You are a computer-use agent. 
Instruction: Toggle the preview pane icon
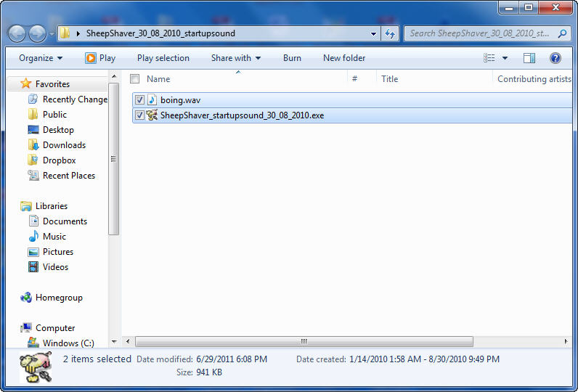(x=529, y=58)
